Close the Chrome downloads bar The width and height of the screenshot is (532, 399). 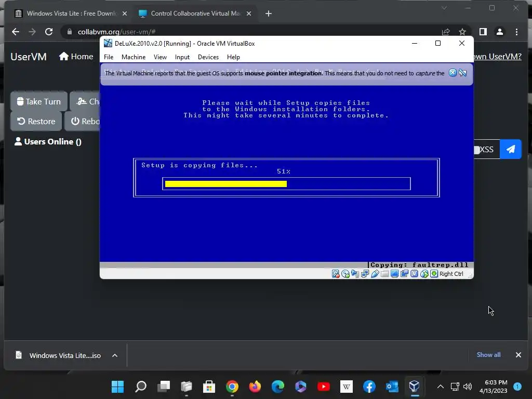pyautogui.click(x=518, y=355)
